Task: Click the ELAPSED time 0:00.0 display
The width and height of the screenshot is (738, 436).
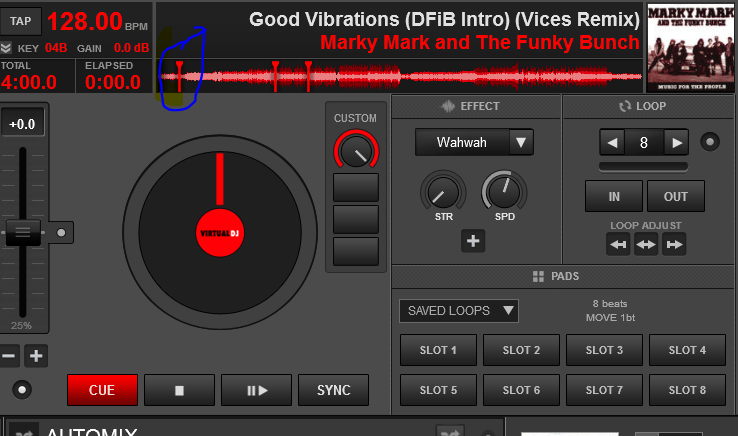Action: [x=113, y=82]
